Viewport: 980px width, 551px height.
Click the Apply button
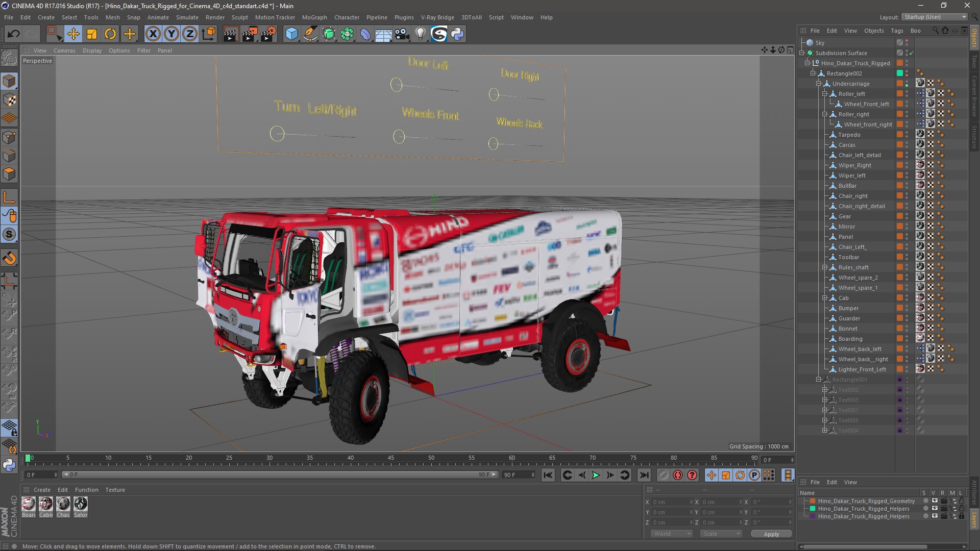(771, 534)
